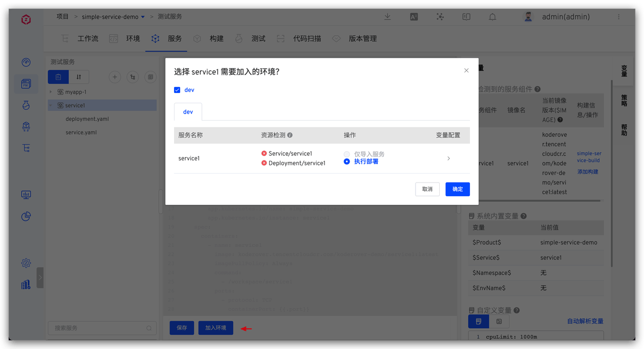This screenshot has width=644, height=349.
Task: Open the 工作流 tab
Action: tap(88, 38)
